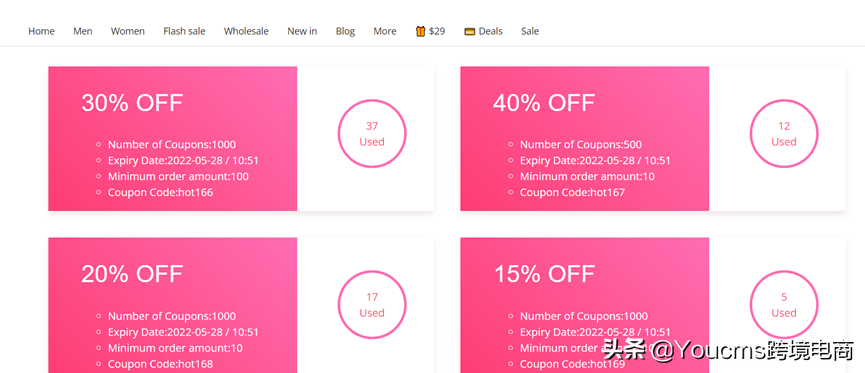Click the 5 Used circle badge

tap(784, 305)
